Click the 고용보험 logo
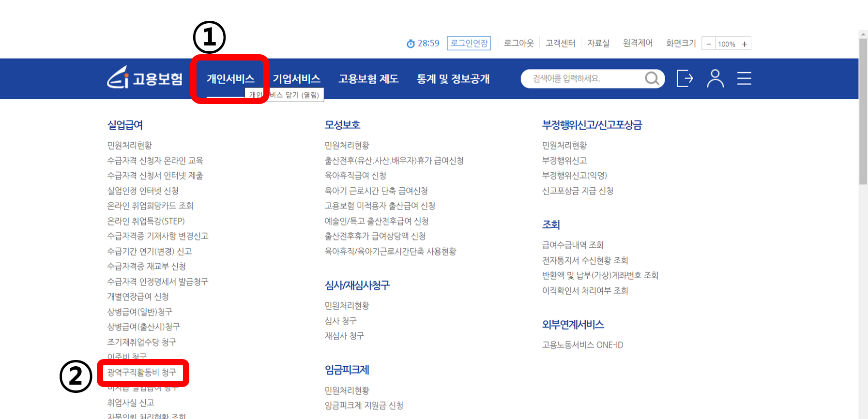Image resolution: width=868 pixels, height=419 pixels. 145,77
